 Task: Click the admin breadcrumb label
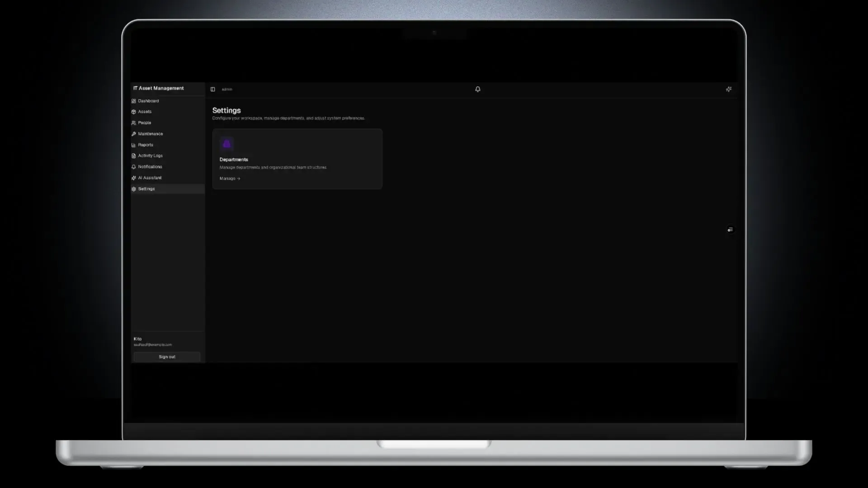[x=227, y=89]
